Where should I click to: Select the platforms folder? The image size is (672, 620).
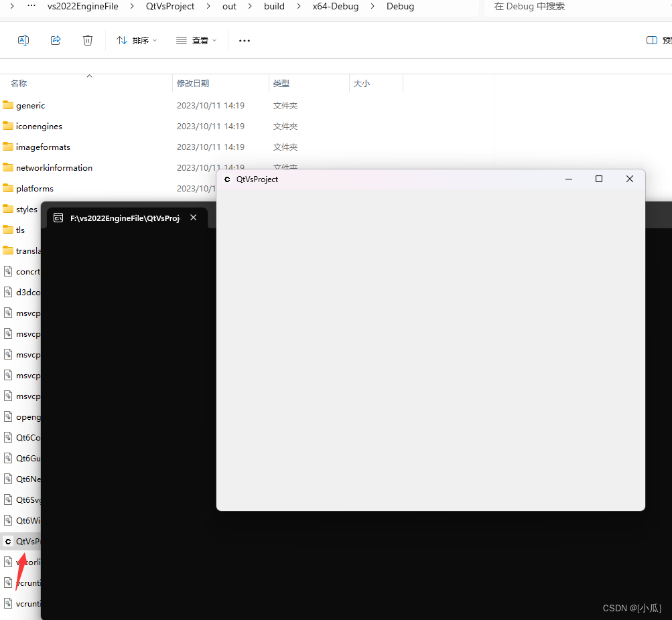click(35, 188)
